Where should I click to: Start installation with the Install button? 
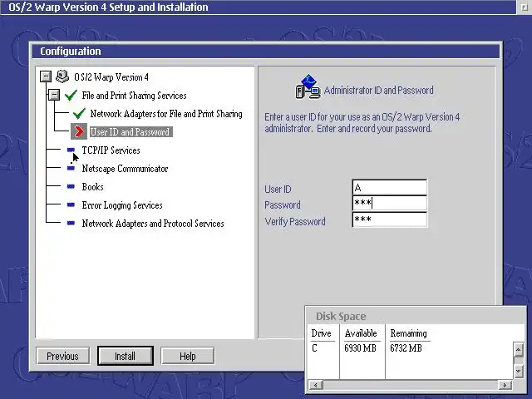point(126,356)
